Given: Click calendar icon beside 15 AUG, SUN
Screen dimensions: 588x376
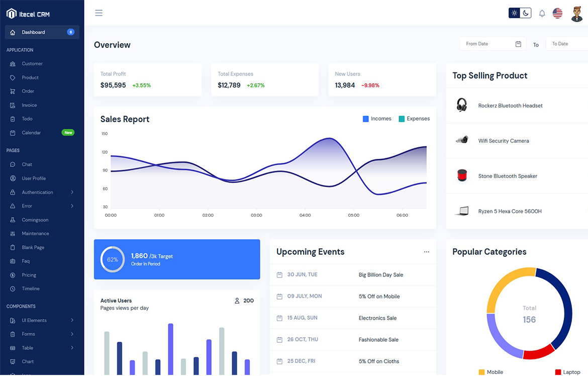Looking at the screenshot, I should (279, 318).
